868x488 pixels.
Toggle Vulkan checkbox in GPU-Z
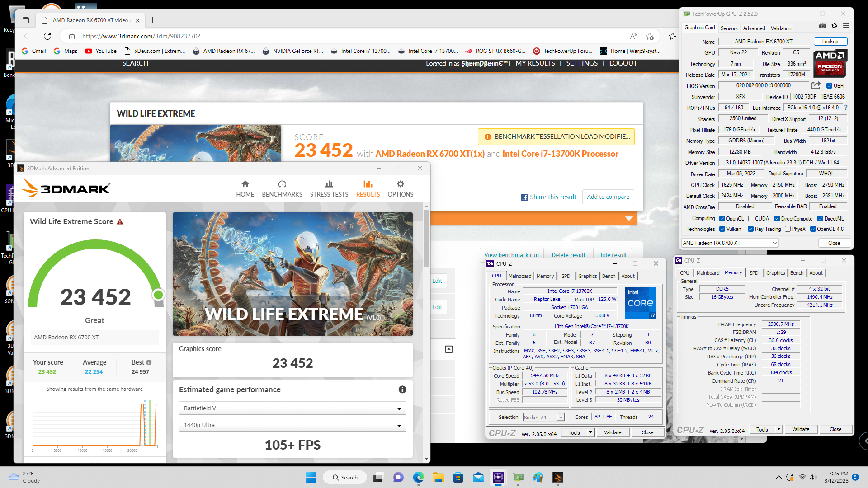tap(722, 229)
